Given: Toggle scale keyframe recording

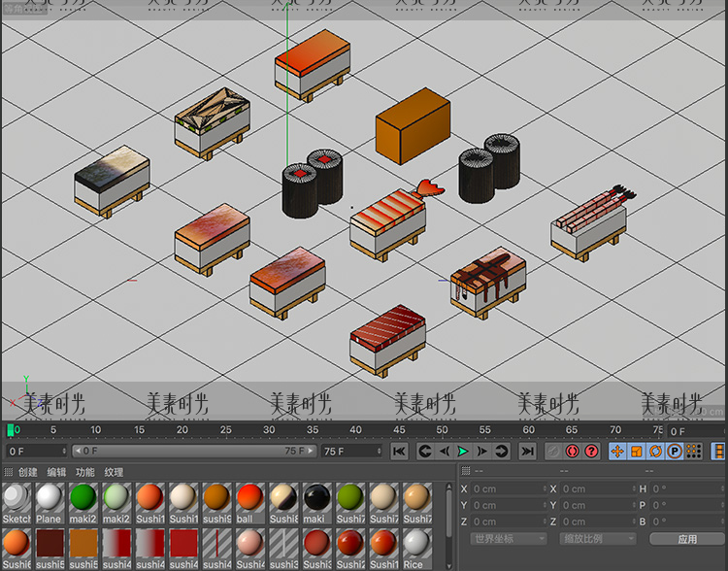Looking at the screenshot, I should pyautogui.click(x=637, y=452).
